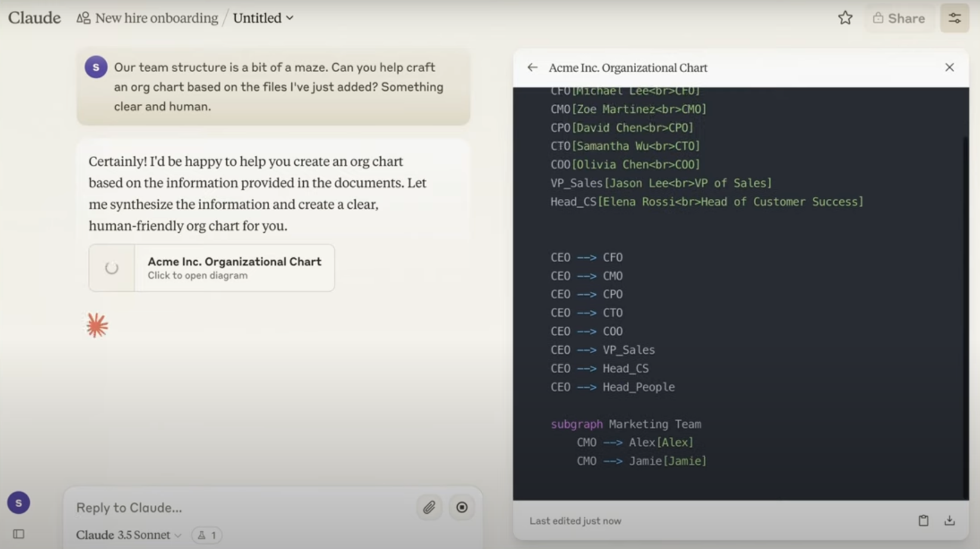Click the feature preview flask badge
Image resolution: width=980 pixels, height=549 pixels.
[207, 535]
